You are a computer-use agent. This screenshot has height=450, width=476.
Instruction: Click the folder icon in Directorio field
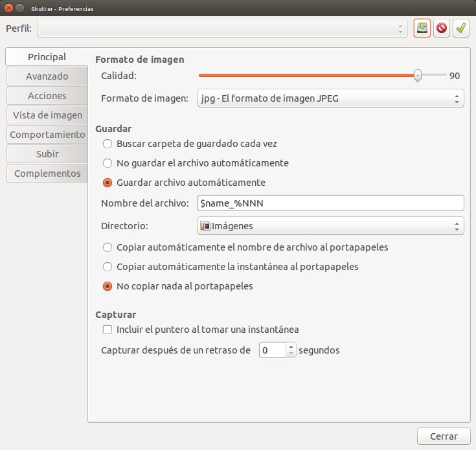coord(206,226)
